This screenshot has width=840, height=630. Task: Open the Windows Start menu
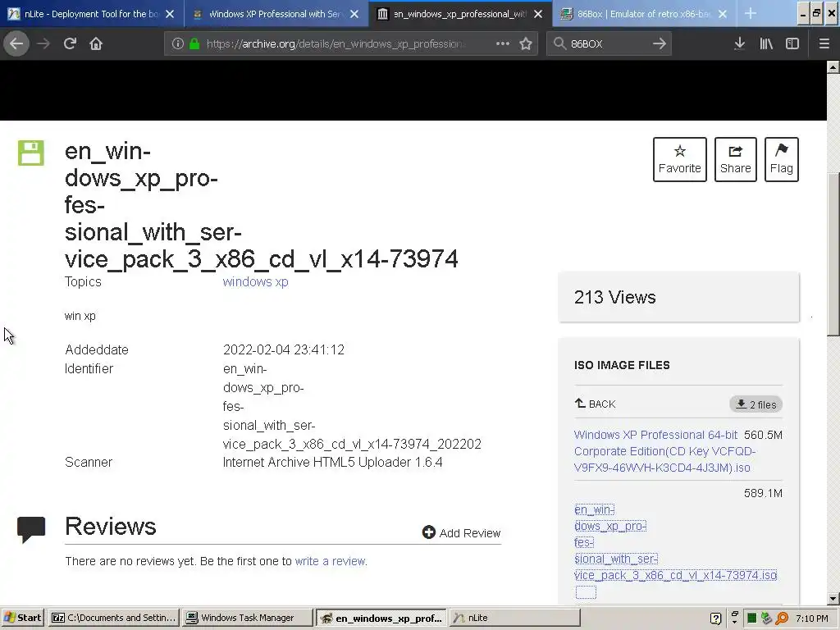23,618
